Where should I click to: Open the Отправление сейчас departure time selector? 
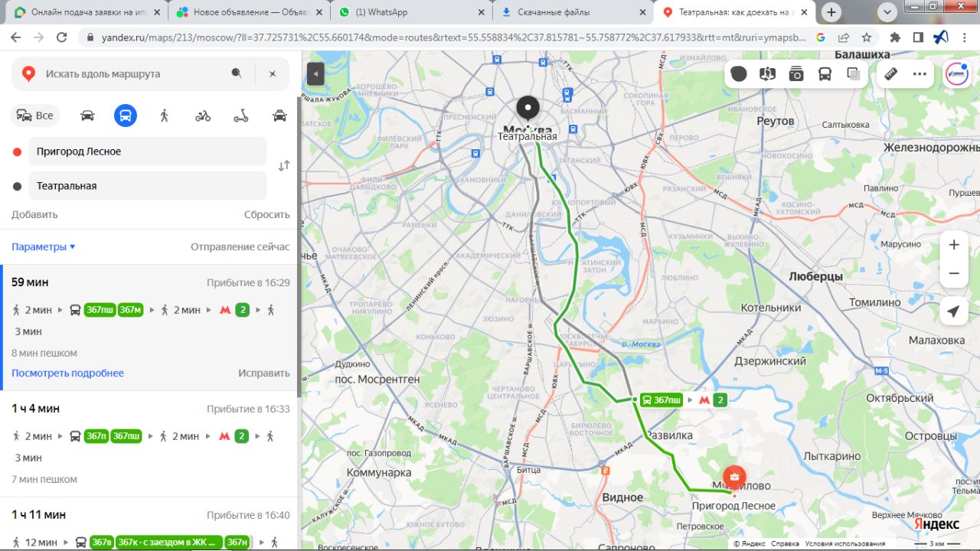pyautogui.click(x=240, y=246)
